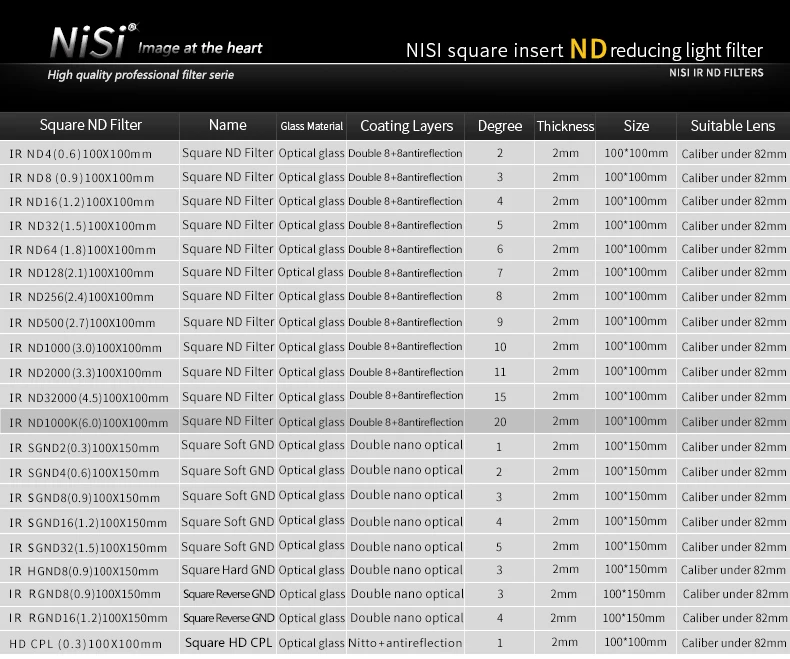Click 'IR RGND8(0.9)100X150mm' row label
The height and width of the screenshot is (659, 790).
pos(85,595)
